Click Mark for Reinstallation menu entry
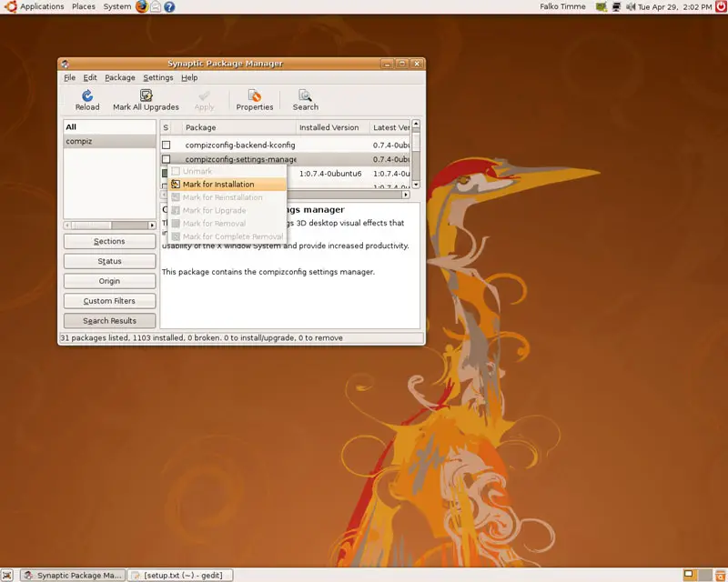 (227, 197)
